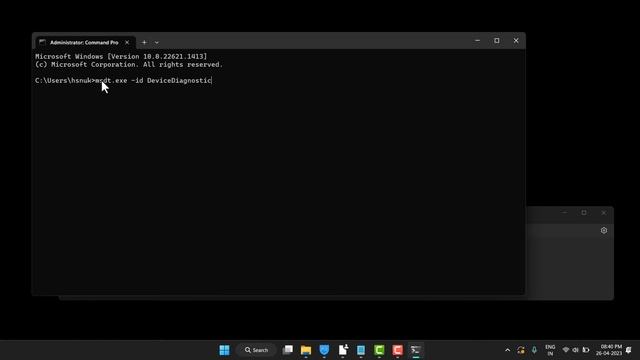The width and height of the screenshot is (640, 360).
Task: Minimize the background window
Action: click(564, 213)
